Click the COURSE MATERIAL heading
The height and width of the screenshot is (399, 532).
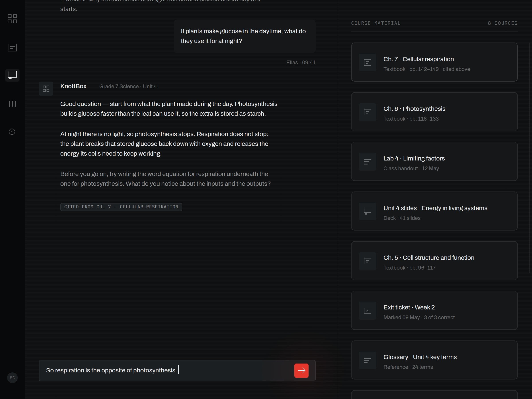376,23
